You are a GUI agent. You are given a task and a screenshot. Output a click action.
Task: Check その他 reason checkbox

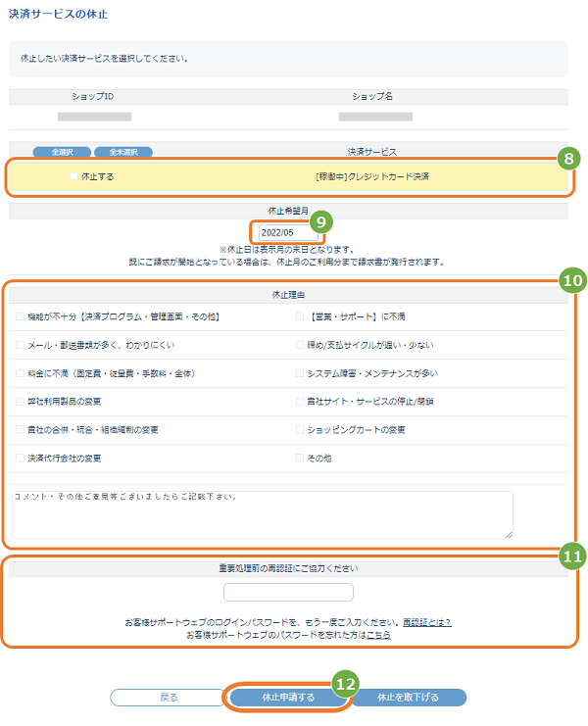click(300, 458)
